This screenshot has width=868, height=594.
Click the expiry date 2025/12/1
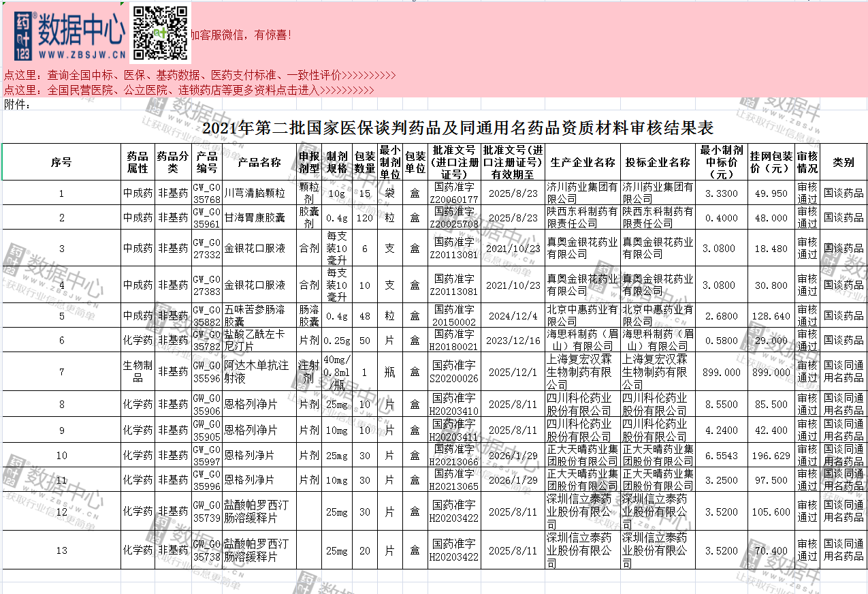514,371
